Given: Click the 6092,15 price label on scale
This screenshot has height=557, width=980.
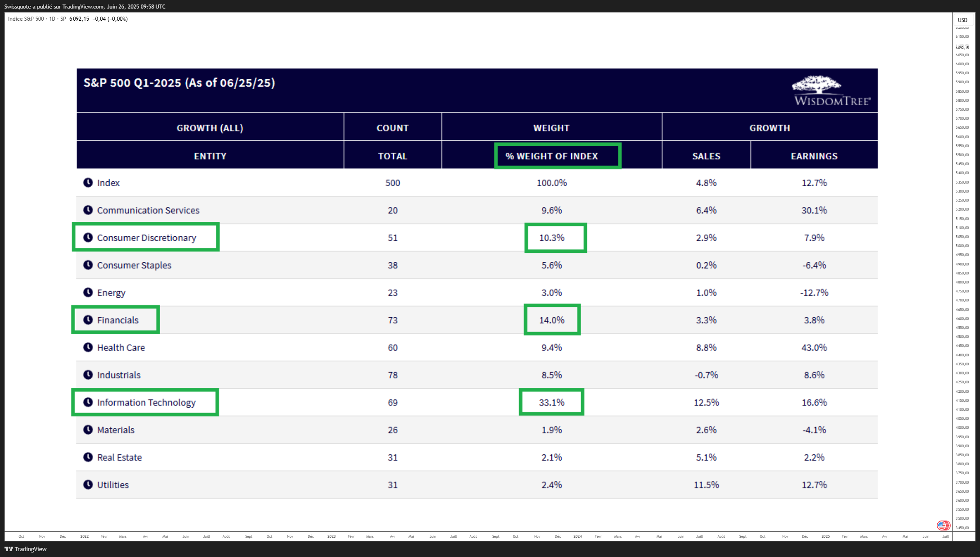Looking at the screenshot, I should [962, 47].
